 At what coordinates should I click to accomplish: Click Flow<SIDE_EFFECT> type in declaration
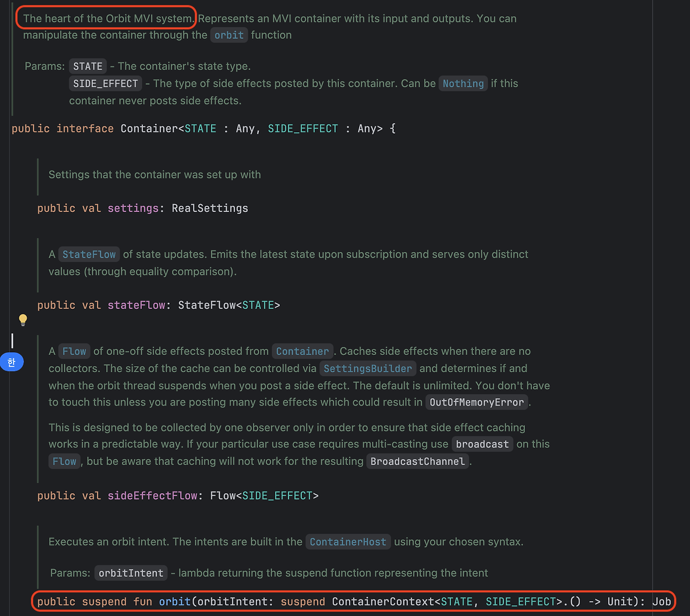(264, 496)
